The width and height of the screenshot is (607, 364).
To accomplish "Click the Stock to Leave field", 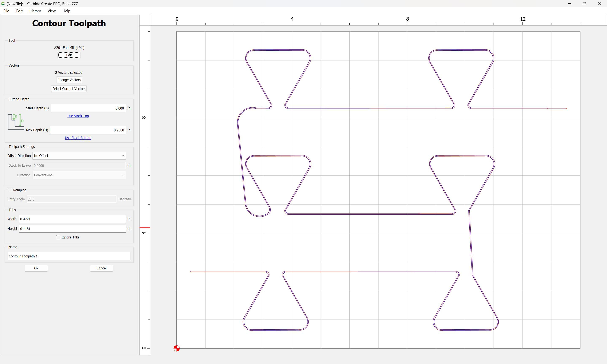I will [79, 166].
